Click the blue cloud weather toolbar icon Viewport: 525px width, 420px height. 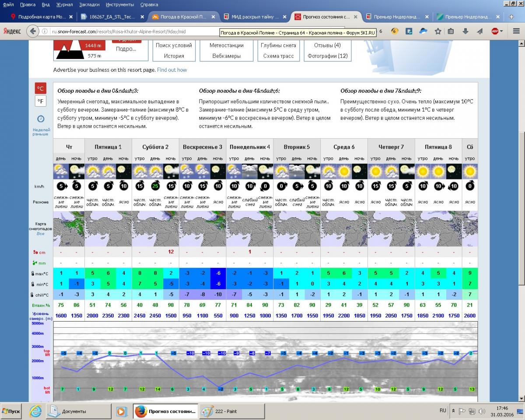423,31
